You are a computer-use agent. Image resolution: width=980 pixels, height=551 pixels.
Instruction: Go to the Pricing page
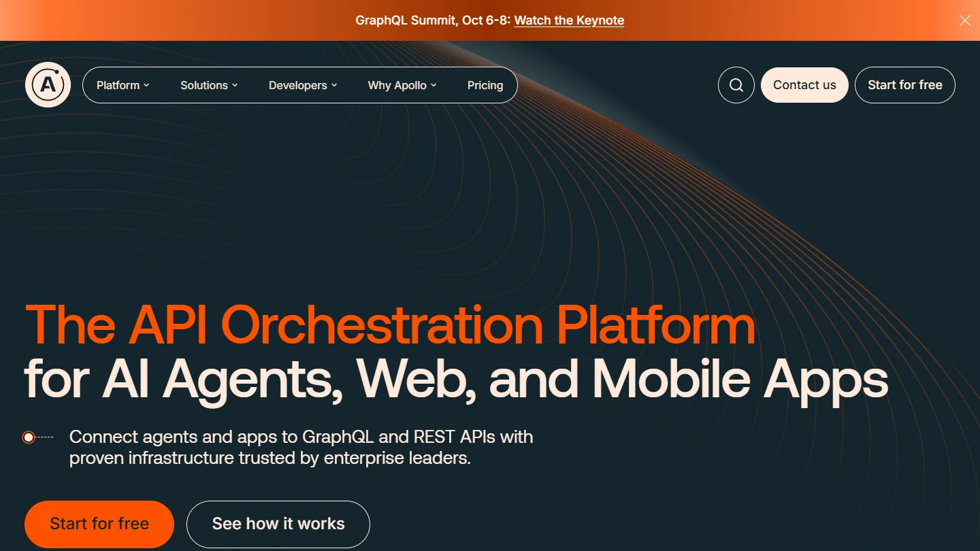click(485, 85)
